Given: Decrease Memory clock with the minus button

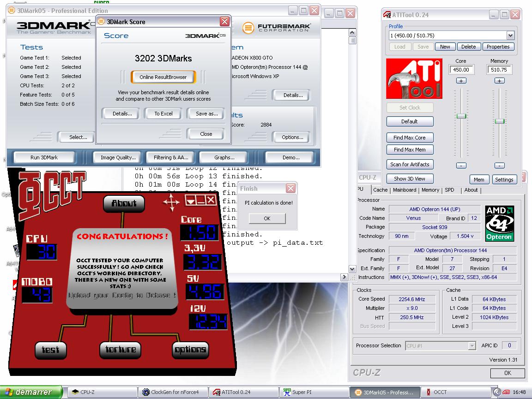Looking at the screenshot, I should click(499, 166).
